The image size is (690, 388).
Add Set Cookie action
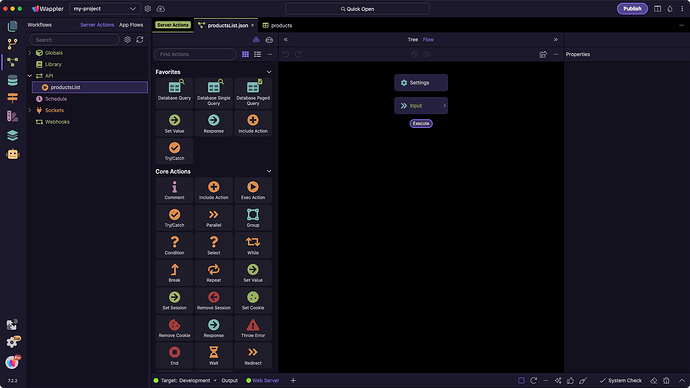point(253,300)
